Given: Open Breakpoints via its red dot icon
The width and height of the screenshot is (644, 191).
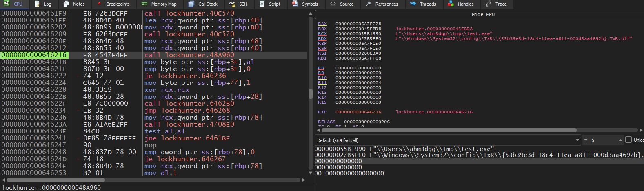Looking at the screenshot, I should pyautogui.click(x=99, y=4).
